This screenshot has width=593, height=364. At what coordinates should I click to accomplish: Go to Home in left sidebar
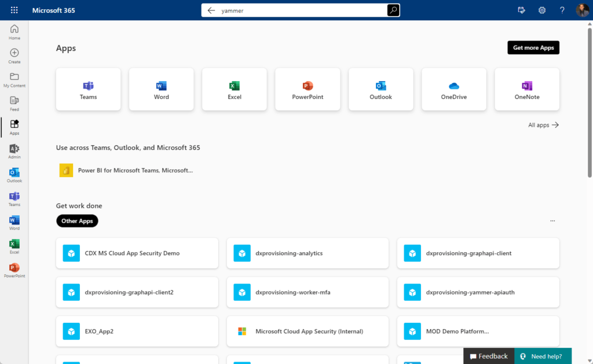14,32
